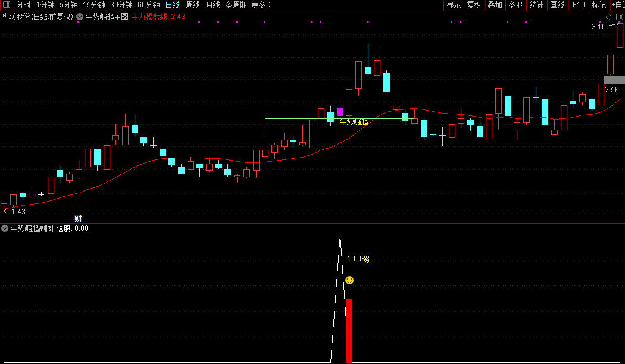Open the 复权 adjustment menu

point(474,5)
